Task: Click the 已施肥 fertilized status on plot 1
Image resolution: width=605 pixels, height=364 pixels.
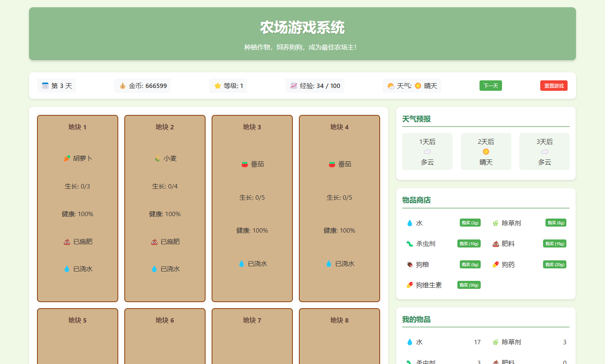Action: (x=77, y=241)
